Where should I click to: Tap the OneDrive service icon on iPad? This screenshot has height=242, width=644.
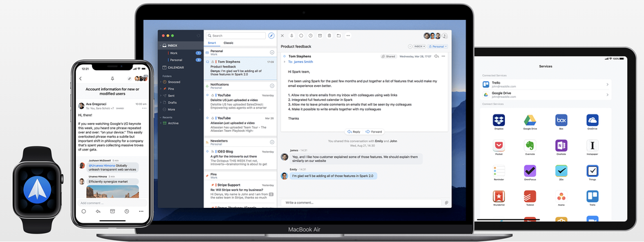pyautogui.click(x=592, y=120)
